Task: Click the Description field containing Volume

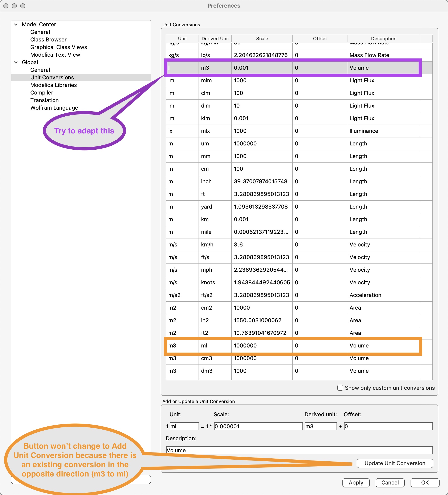Action: coord(299,450)
